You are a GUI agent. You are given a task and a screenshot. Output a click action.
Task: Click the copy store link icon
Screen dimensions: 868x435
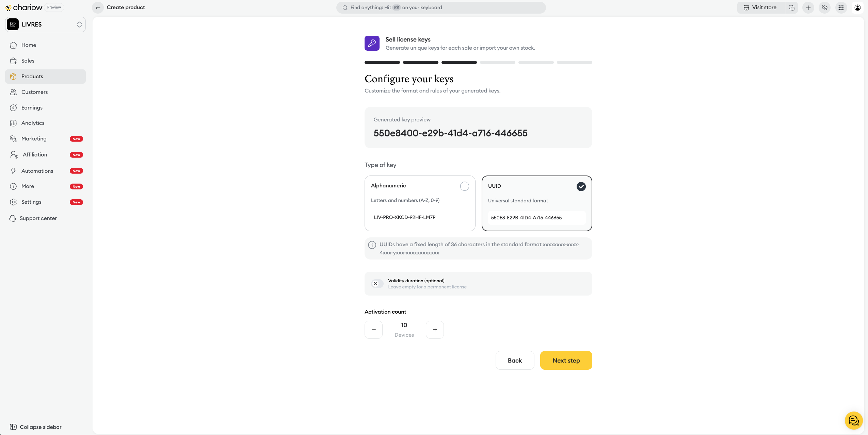(x=792, y=7)
